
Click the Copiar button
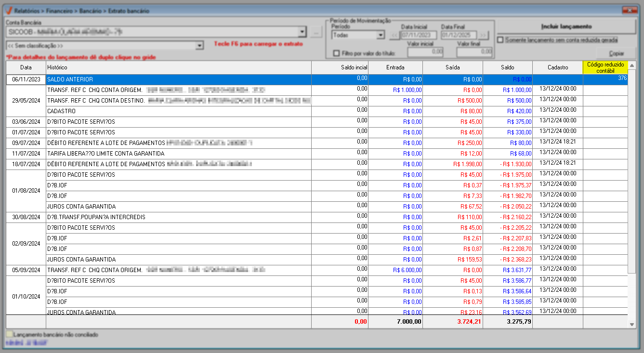tap(617, 53)
